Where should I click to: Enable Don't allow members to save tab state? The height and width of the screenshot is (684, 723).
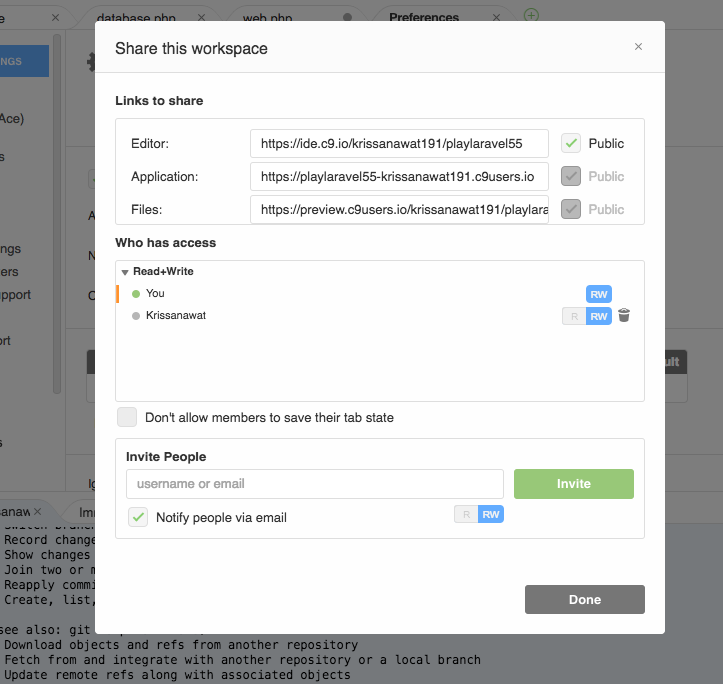click(x=127, y=417)
